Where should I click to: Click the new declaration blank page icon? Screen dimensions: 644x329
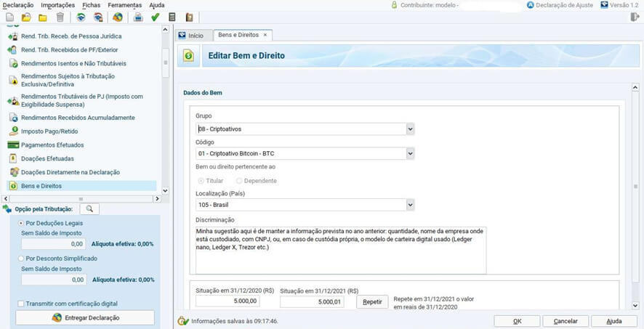(x=9, y=17)
